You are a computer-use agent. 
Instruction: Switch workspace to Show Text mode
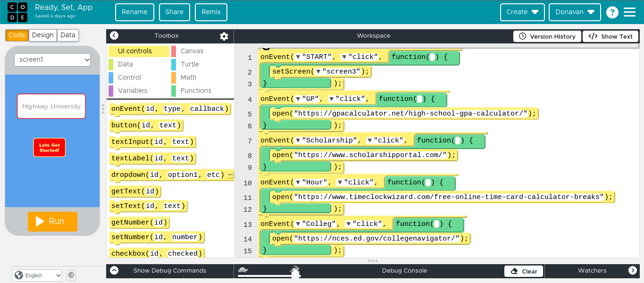click(611, 36)
